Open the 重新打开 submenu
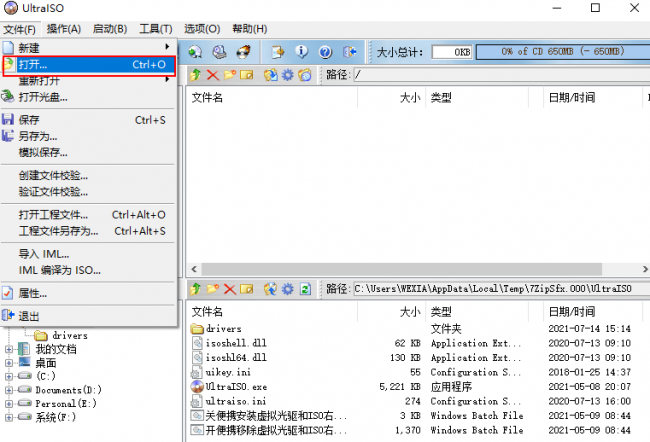Screen dimensions: 650x442 [x=89, y=80]
